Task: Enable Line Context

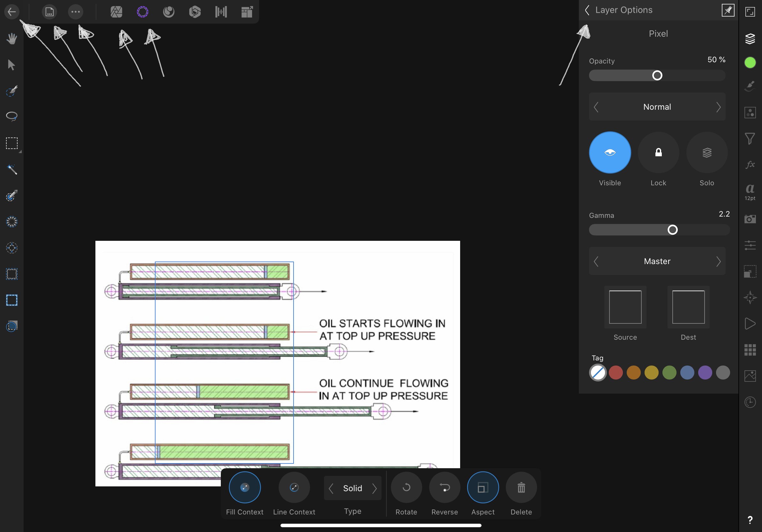Action: click(x=294, y=488)
